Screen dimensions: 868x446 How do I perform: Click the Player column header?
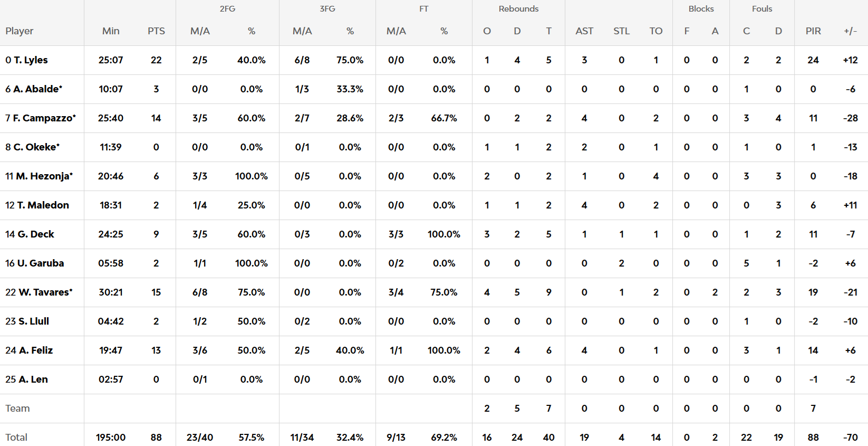coord(20,31)
